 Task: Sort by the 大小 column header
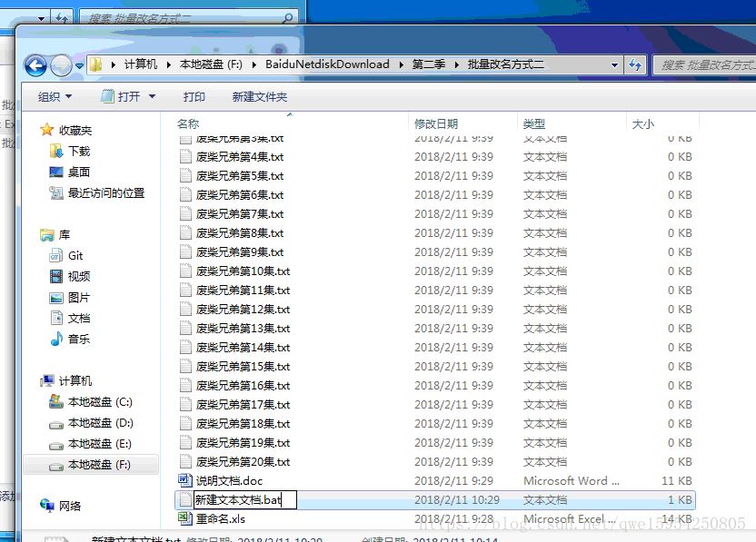pyautogui.click(x=642, y=123)
